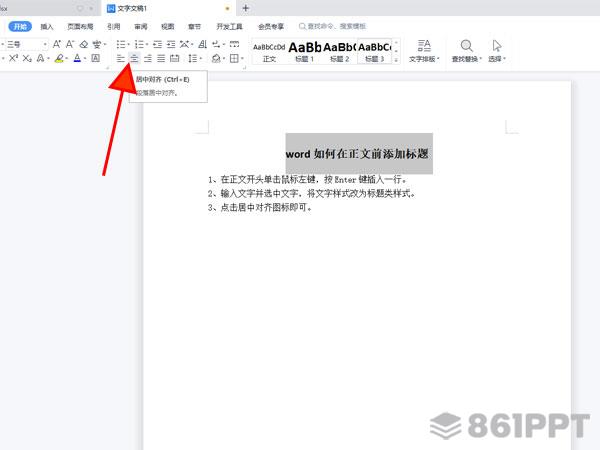600x450 pixels.
Task: Expand the numbered list dropdown arrow
Action: tap(147, 45)
